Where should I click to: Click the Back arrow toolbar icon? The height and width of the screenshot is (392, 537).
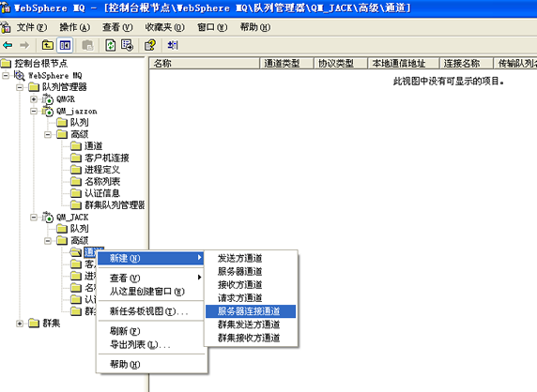(x=8, y=45)
